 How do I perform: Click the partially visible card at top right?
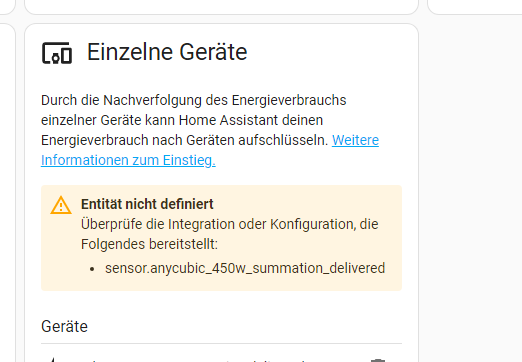[475, 7]
